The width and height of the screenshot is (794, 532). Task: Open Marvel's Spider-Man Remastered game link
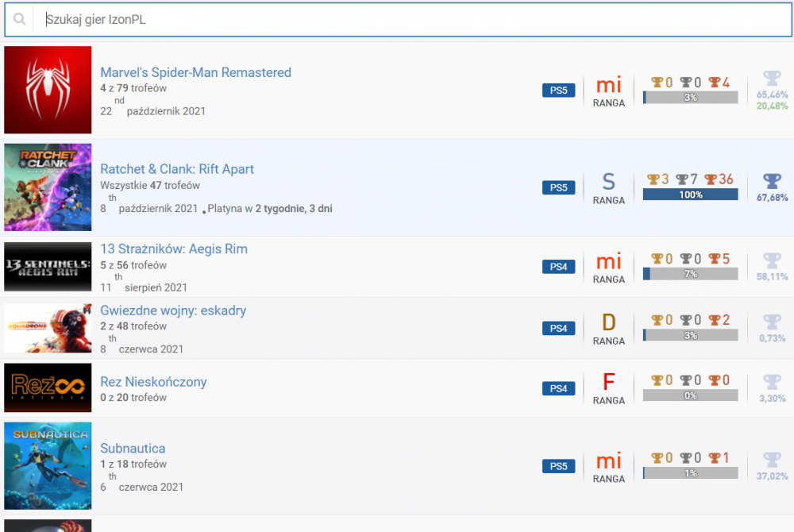point(195,72)
